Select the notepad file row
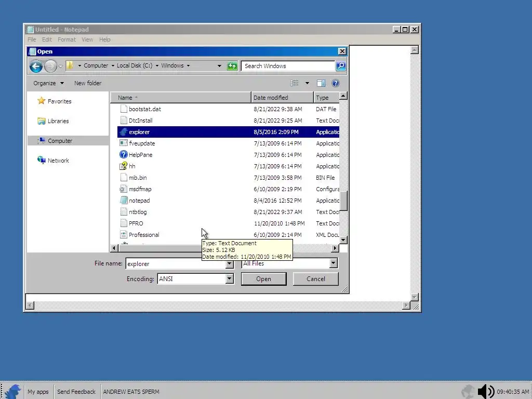532x399 pixels. (x=229, y=201)
